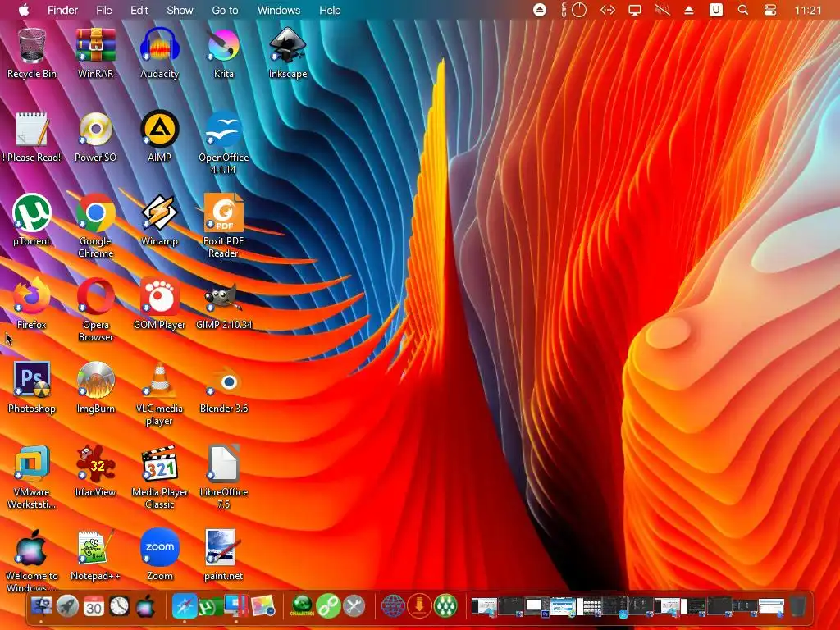Select the Photoshop desktop icon
Image resolution: width=840 pixels, height=630 pixels.
point(32,387)
